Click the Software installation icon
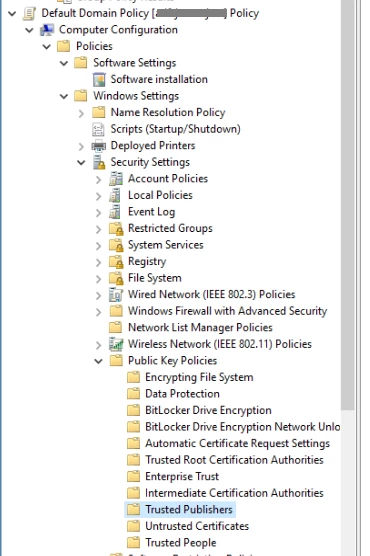 (x=99, y=79)
